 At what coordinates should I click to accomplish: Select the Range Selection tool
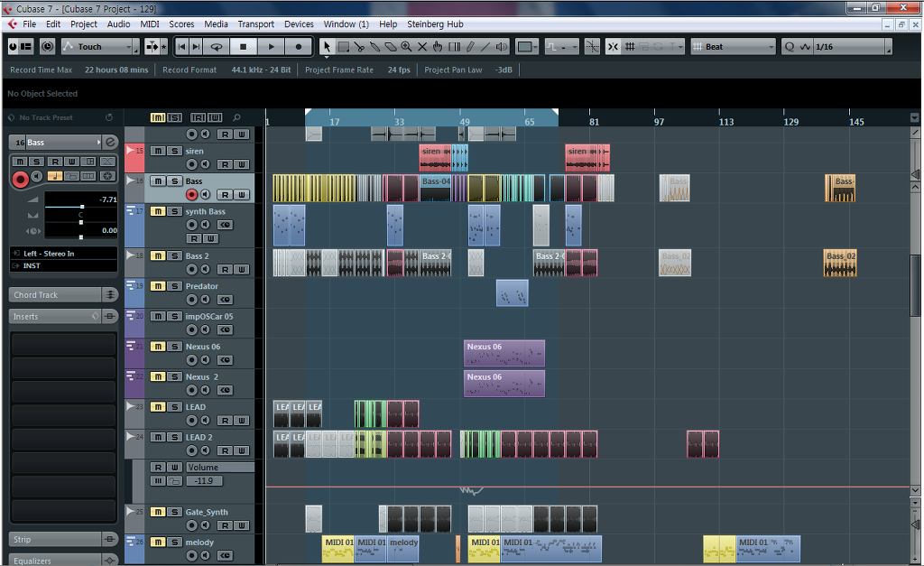[343, 47]
